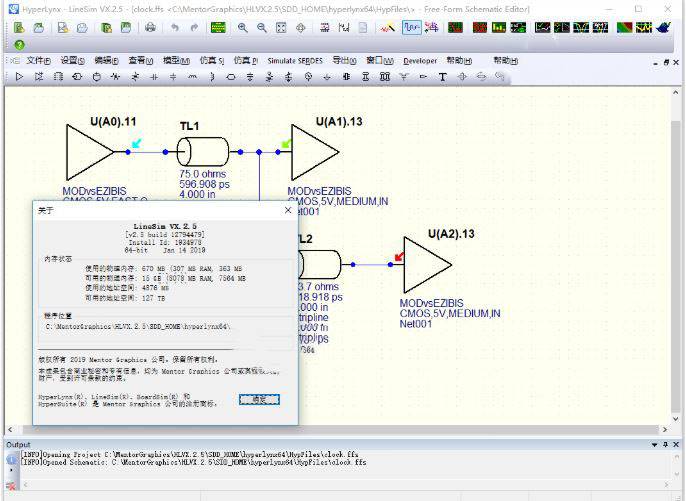Click the highlighted oscilloscope waveform icon
Screen dimensions: 686x501
tap(412, 28)
